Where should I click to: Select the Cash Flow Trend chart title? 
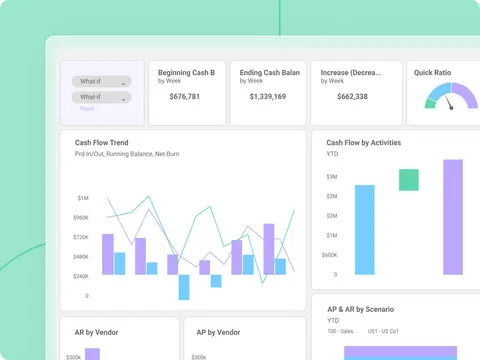coord(102,143)
